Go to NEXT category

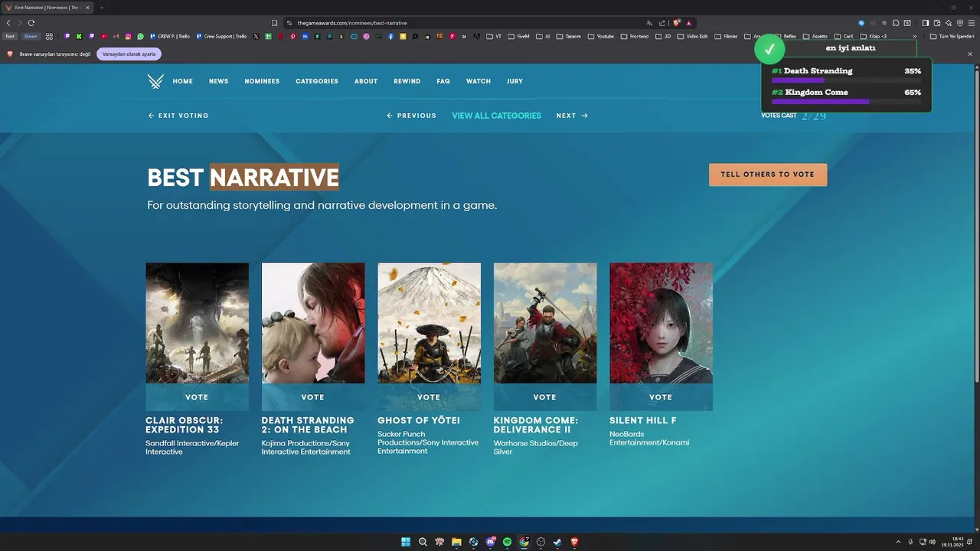(x=572, y=116)
